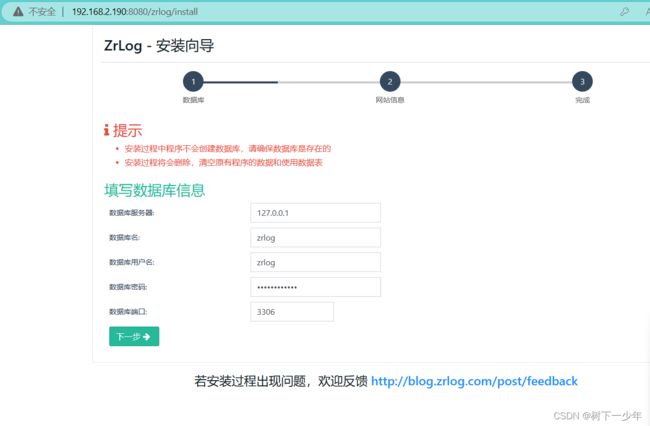Viewport: 650px width, 426px height.
Task: Click step 2 网站信息 circle
Action: [390, 82]
